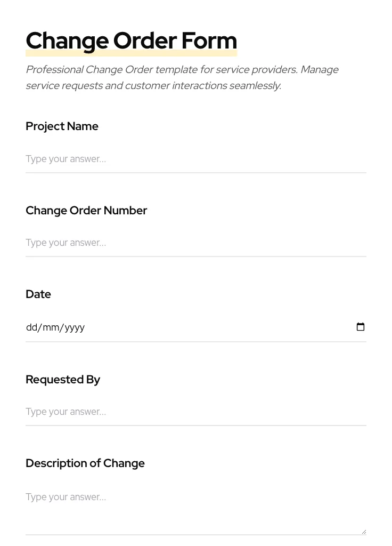Click the yellow highlight under the title
Screen dimensions: 392x546
[x=131, y=52]
